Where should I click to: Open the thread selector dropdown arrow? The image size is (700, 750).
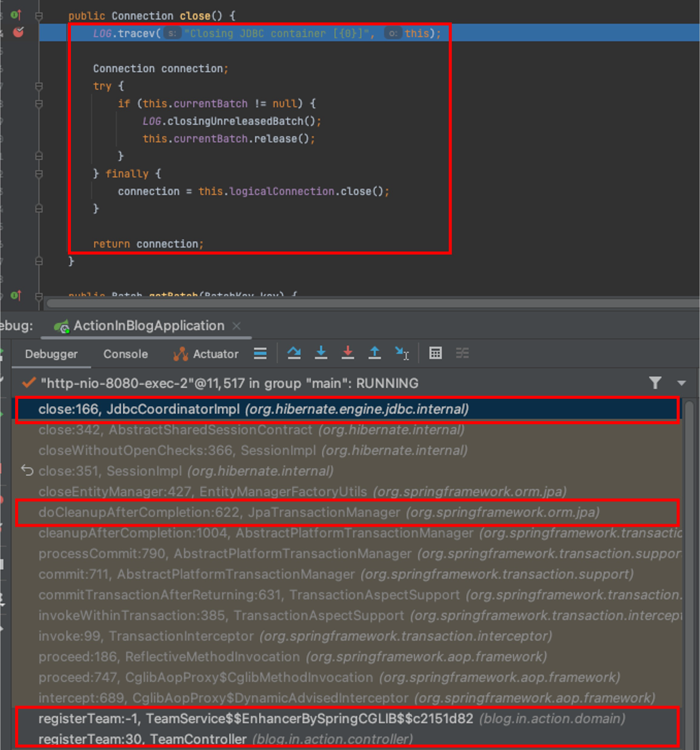coord(681,383)
